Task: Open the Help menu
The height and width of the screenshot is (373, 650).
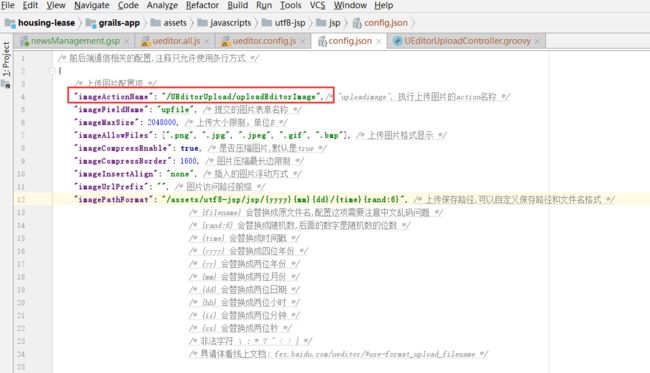Action: [x=383, y=5]
